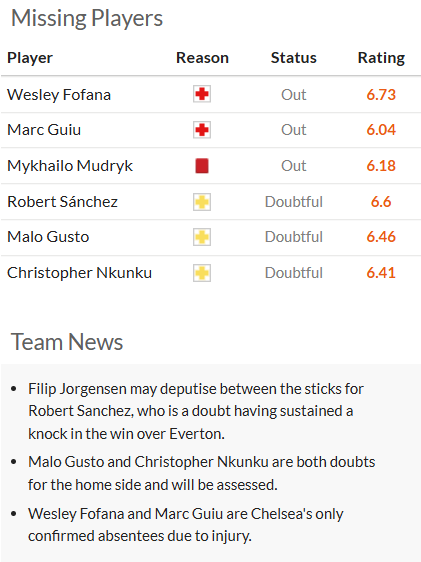Select Mykhailo Mudryk in missing players

coord(70,166)
